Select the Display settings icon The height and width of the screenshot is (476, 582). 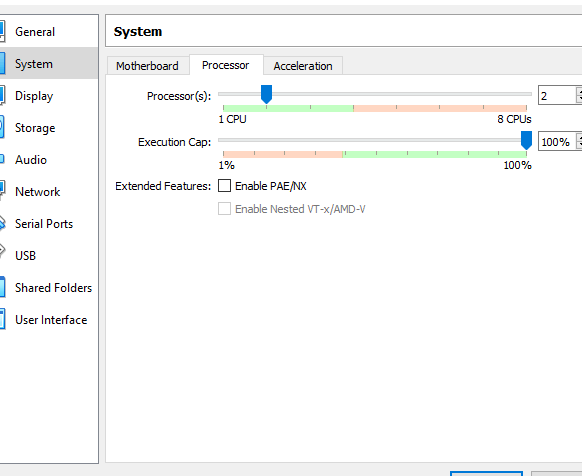2,96
